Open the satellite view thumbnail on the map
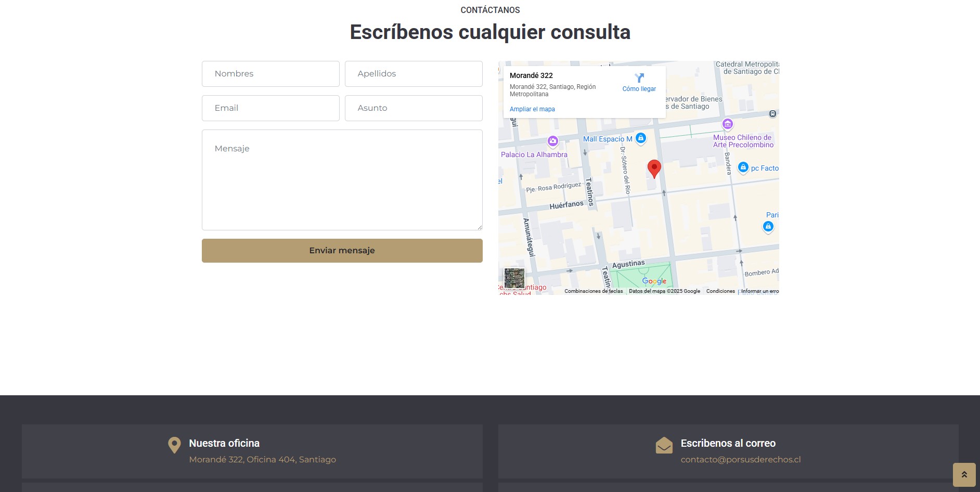 coord(514,279)
